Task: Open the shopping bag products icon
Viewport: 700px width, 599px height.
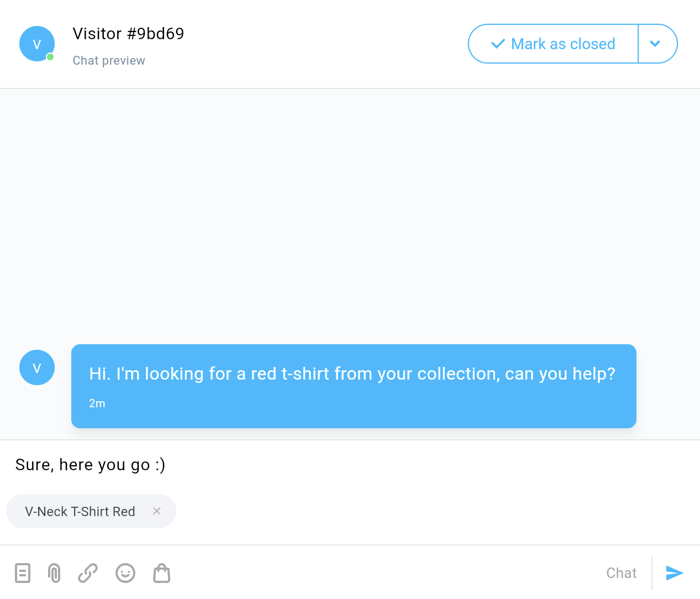Action: click(x=161, y=573)
